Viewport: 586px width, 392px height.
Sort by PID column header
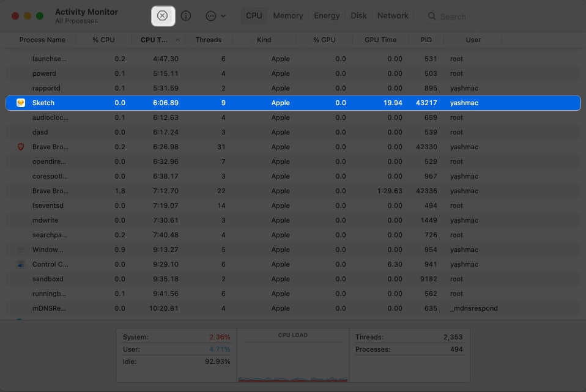426,40
